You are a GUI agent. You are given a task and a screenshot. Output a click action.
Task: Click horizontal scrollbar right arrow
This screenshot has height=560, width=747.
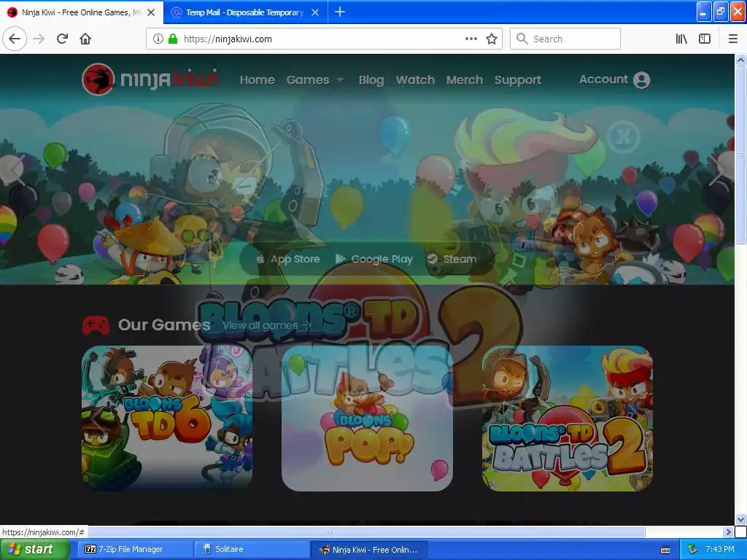[x=728, y=532]
